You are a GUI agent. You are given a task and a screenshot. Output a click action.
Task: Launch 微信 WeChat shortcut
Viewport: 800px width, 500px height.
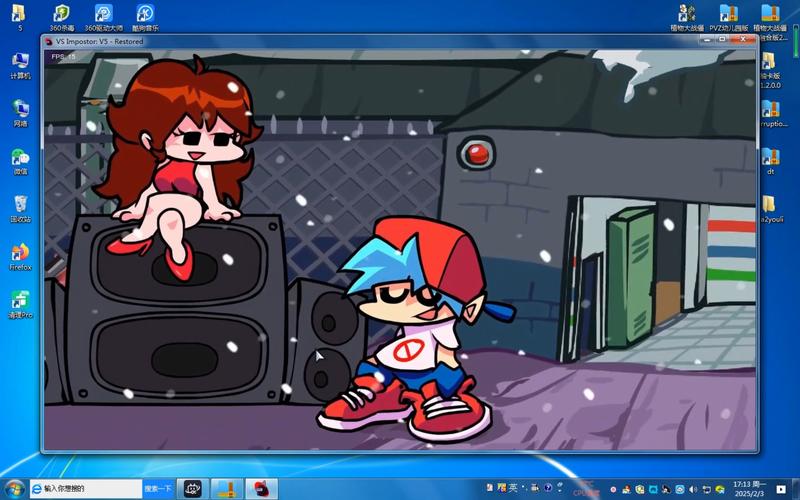tap(20, 161)
